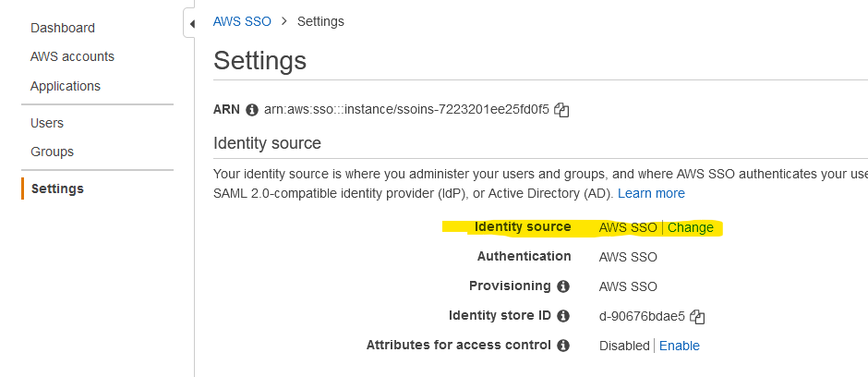Select the ARN string arn:aws:sso instance text
Image resolution: width=868 pixels, height=377 pixels.
tap(406, 110)
